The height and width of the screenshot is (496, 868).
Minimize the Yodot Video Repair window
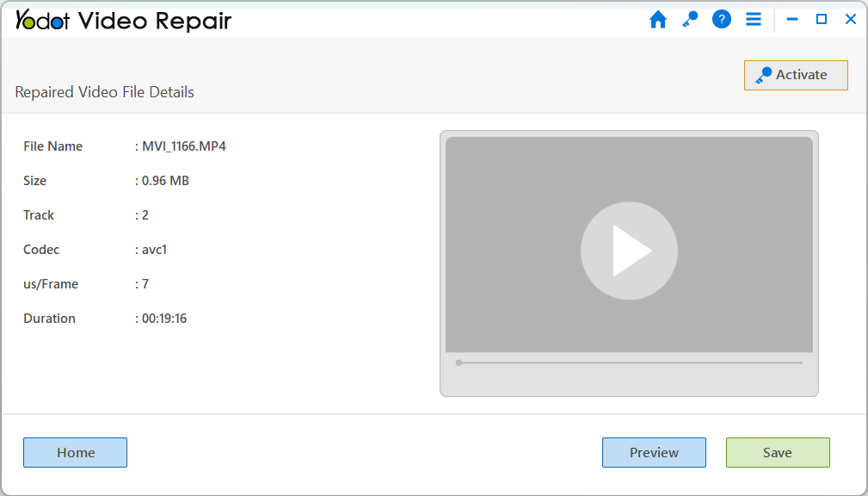[791, 19]
